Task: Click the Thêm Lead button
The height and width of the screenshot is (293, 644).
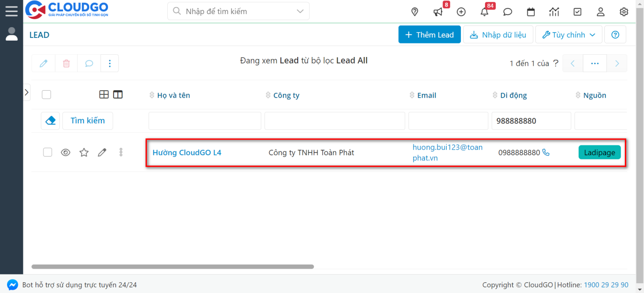Action: coord(429,35)
